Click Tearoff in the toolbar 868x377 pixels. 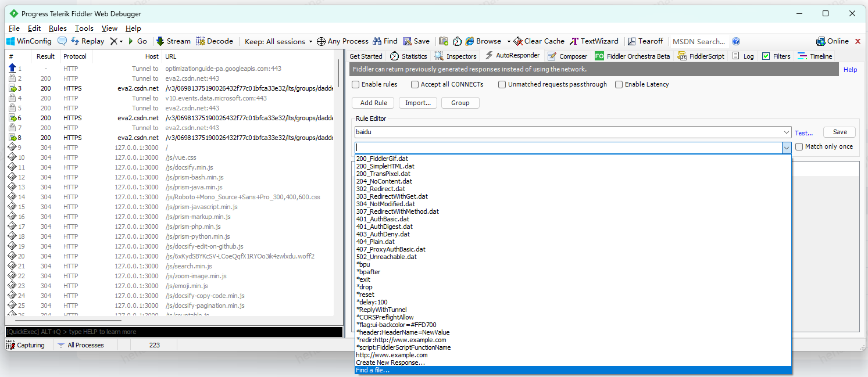(x=645, y=41)
